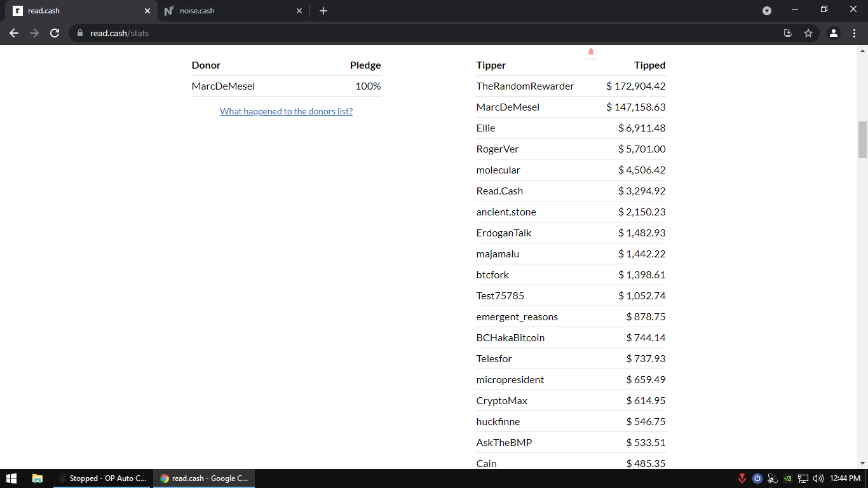Go back to the previous page
868x488 pixels.
(x=14, y=33)
